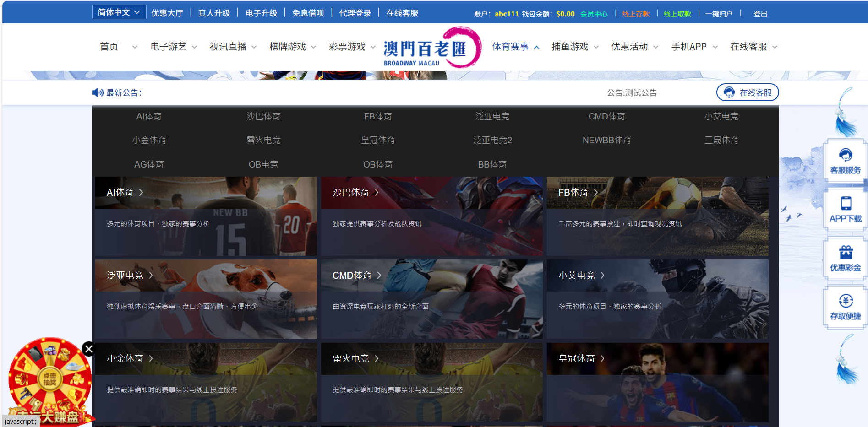This screenshot has height=427, width=868.
Task: Open the 沙巴体育 card arrow
Action: pyautogui.click(x=377, y=193)
